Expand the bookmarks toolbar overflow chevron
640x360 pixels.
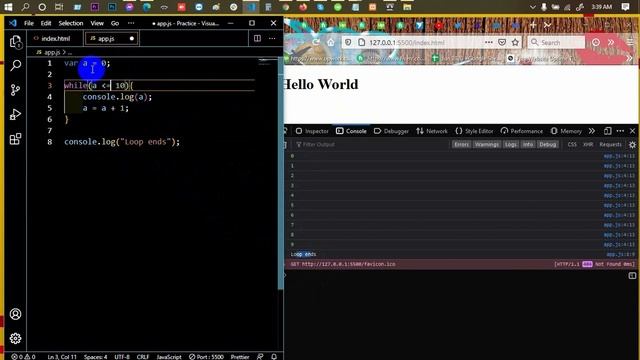pyautogui.click(x=629, y=58)
